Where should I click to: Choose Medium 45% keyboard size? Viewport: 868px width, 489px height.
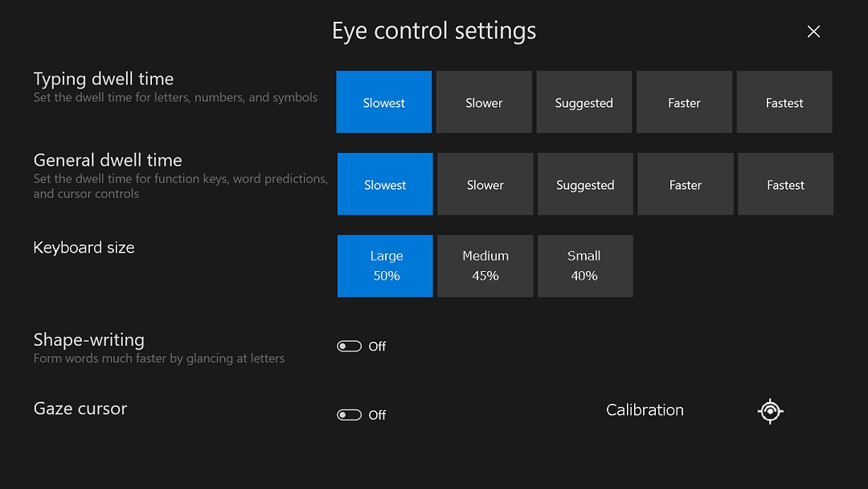click(485, 266)
